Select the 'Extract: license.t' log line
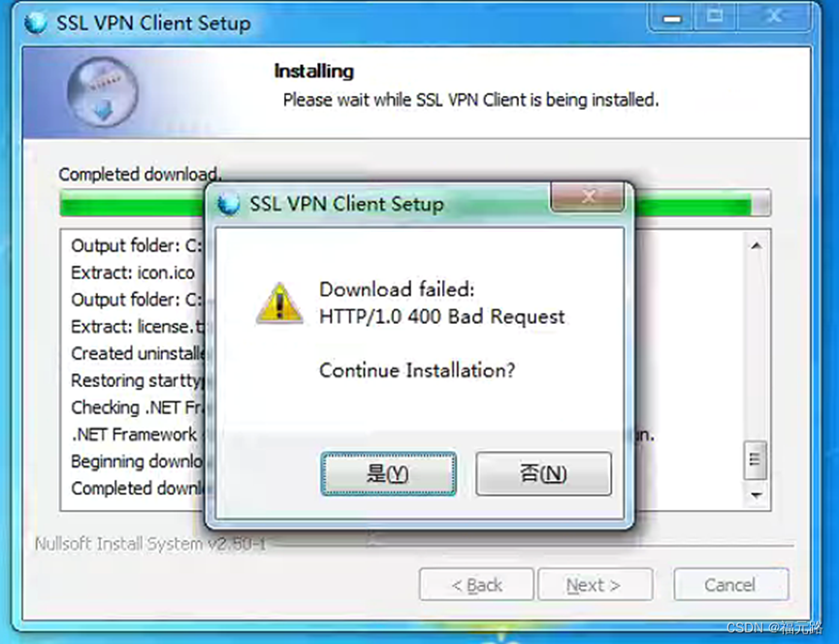839x644 pixels. tap(138, 326)
